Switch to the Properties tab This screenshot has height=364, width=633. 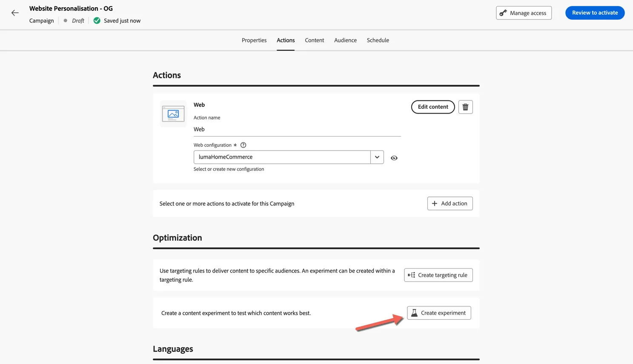(254, 40)
